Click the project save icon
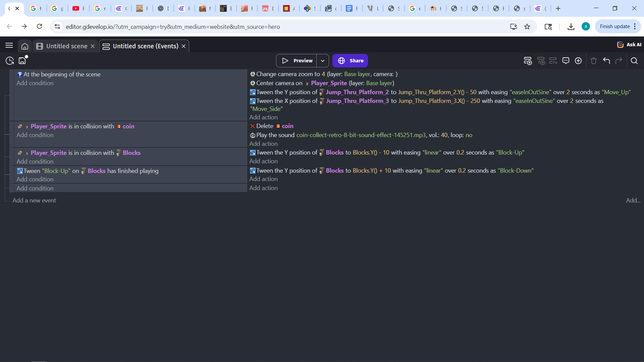The image size is (644, 362). click(22, 61)
